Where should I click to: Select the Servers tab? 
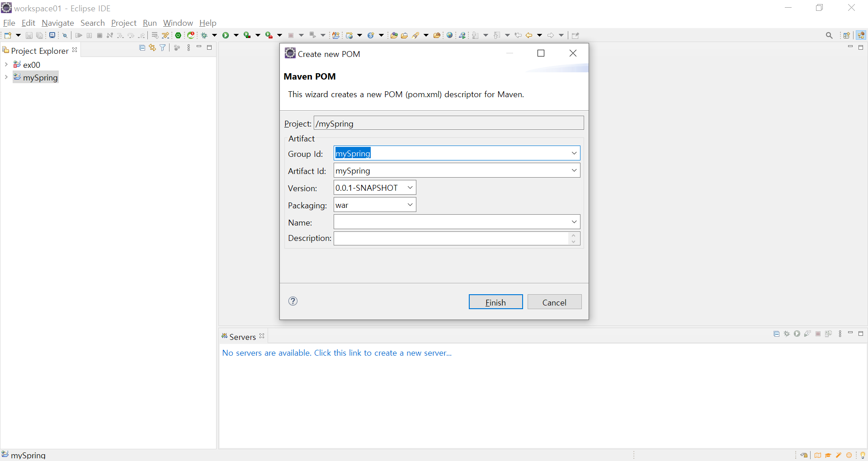tap(242, 337)
